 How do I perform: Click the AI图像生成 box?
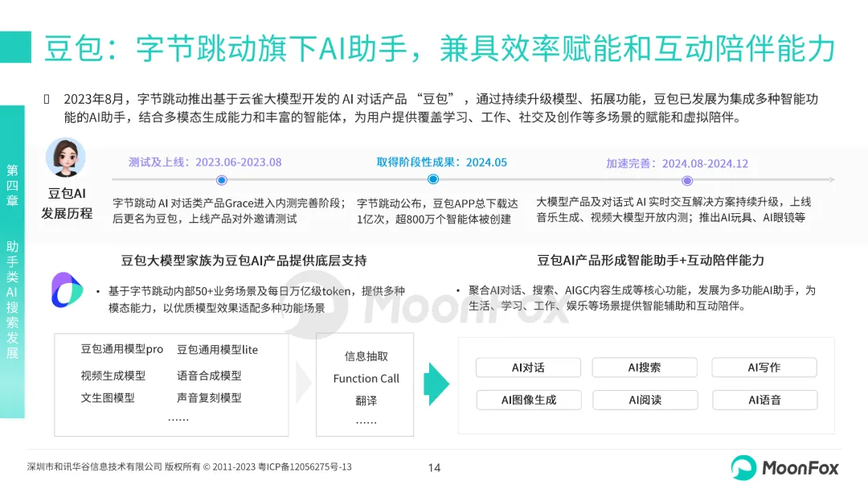point(529,400)
